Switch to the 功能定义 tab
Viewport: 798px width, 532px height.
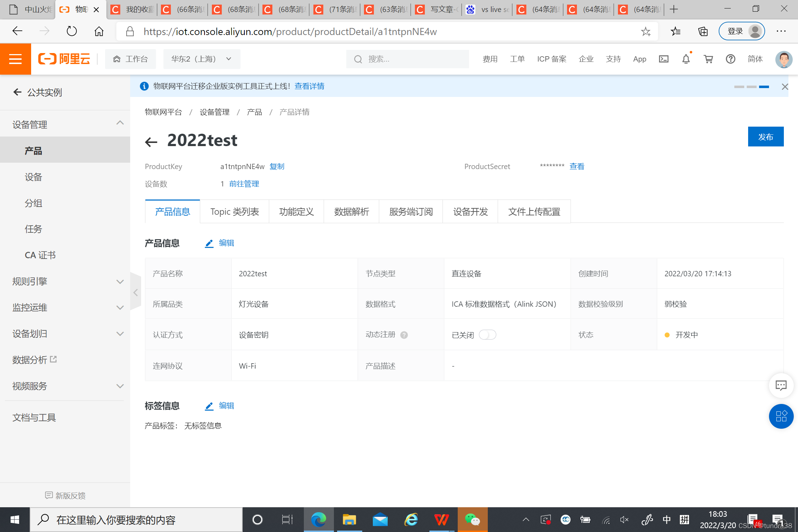(x=296, y=212)
